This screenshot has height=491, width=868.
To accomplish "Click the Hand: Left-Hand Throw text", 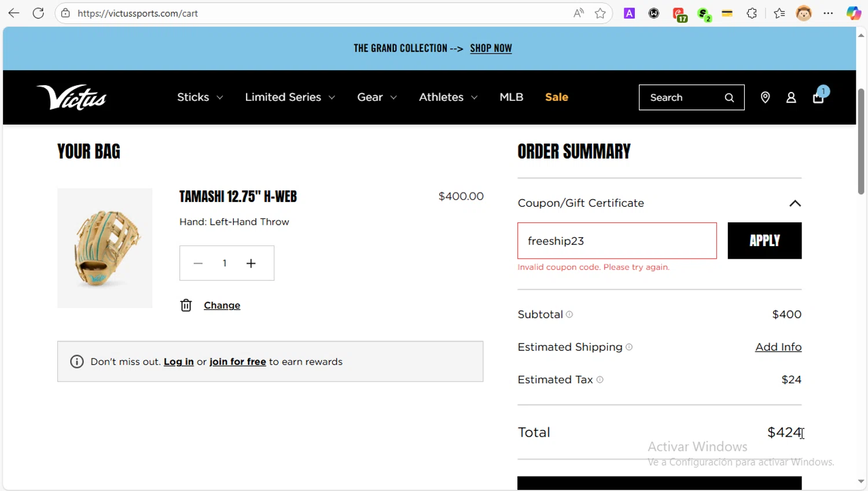I will click(x=234, y=222).
